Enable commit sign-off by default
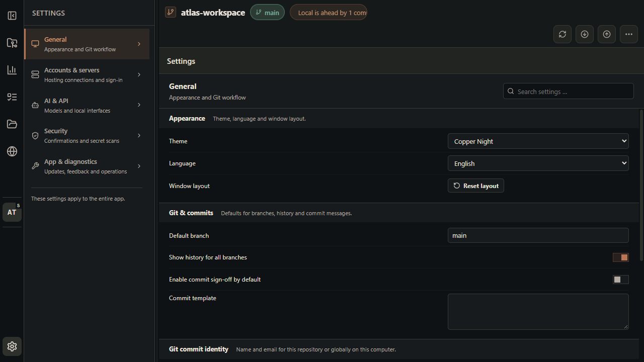 pos(621,280)
